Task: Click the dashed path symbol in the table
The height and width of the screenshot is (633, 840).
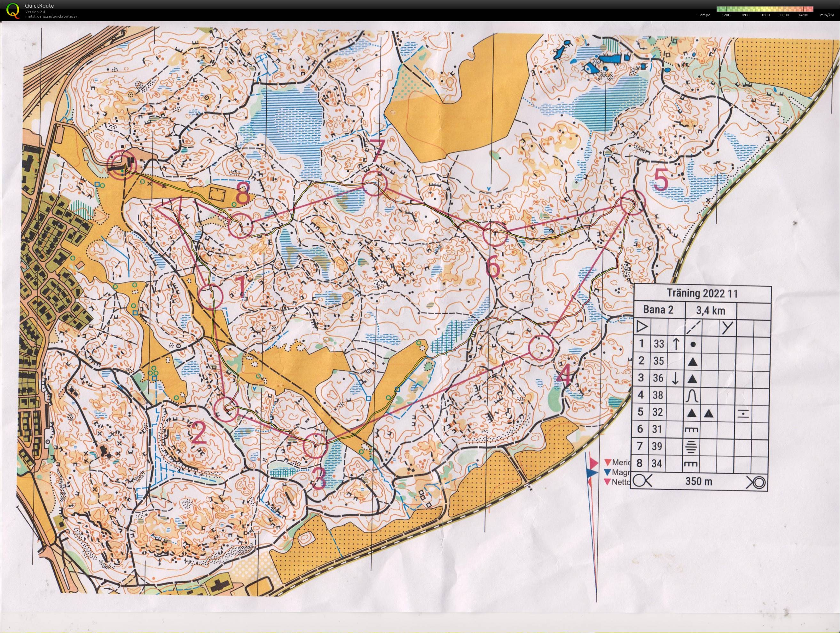Action: pyautogui.click(x=694, y=327)
